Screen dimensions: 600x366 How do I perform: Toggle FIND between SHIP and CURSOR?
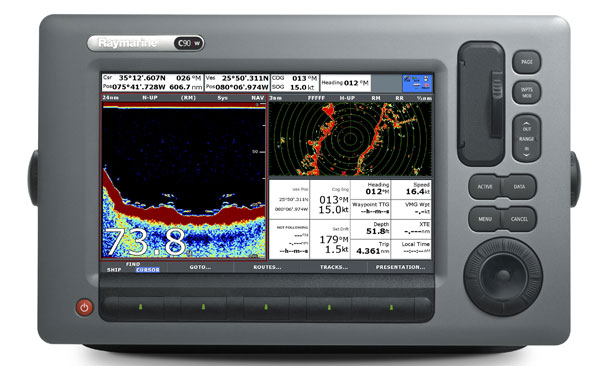click(133, 267)
